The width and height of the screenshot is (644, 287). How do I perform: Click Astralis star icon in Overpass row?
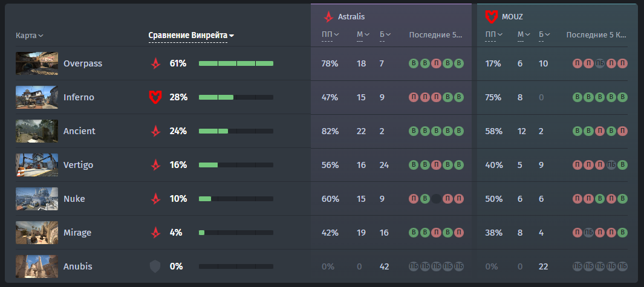coord(155,63)
